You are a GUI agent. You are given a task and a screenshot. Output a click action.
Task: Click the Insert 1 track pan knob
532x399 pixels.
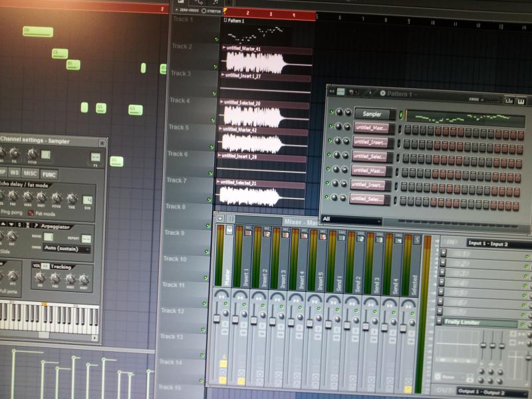coord(244,314)
